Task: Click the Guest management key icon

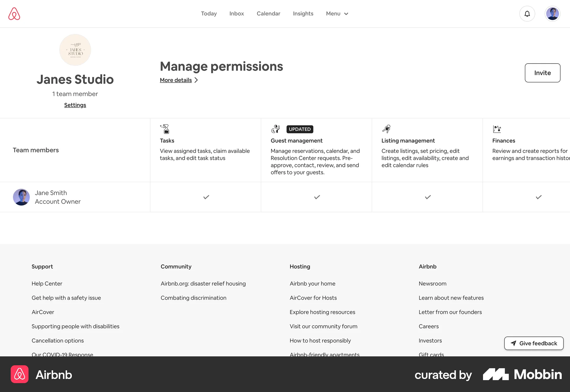Action: (275, 129)
